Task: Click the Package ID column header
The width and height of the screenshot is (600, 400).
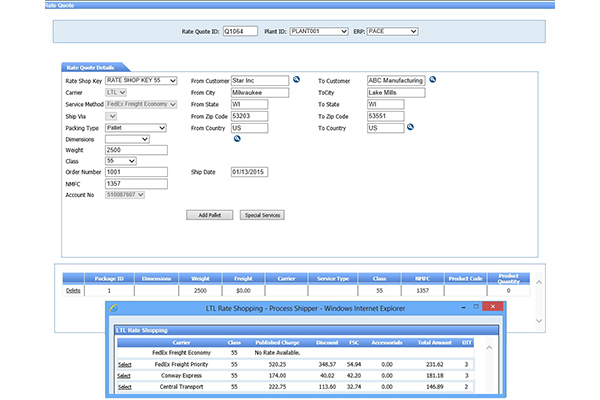Action: [109, 279]
